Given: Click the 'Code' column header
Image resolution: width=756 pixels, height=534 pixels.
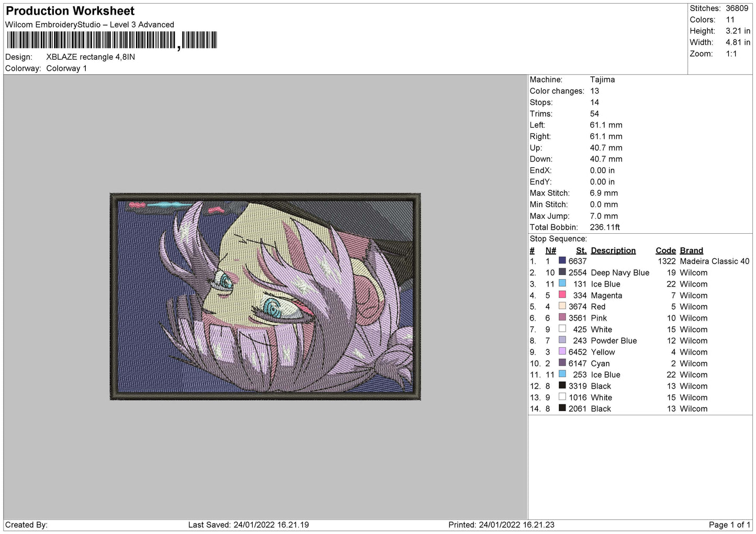Looking at the screenshot, I should pos(665,251).
